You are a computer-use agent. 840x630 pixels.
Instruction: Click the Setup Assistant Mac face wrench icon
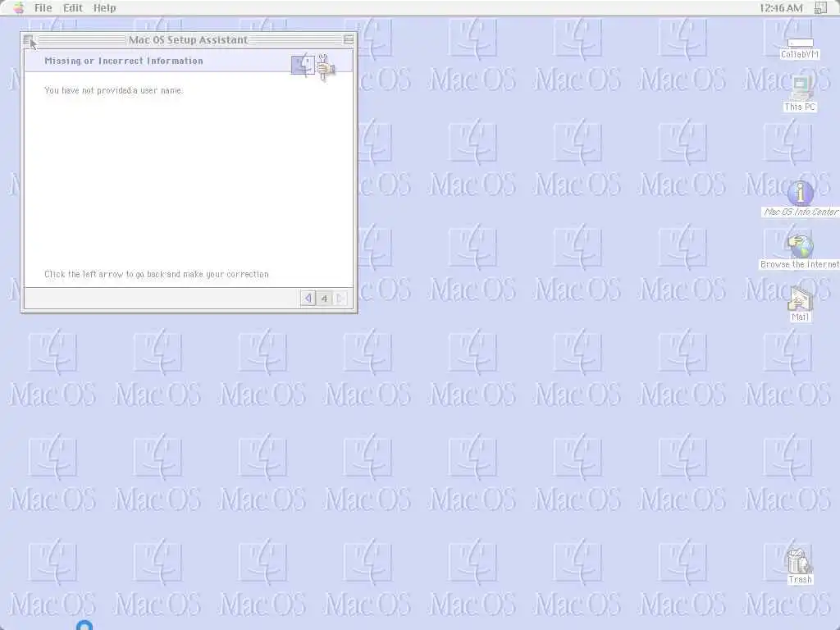[313, 66]
